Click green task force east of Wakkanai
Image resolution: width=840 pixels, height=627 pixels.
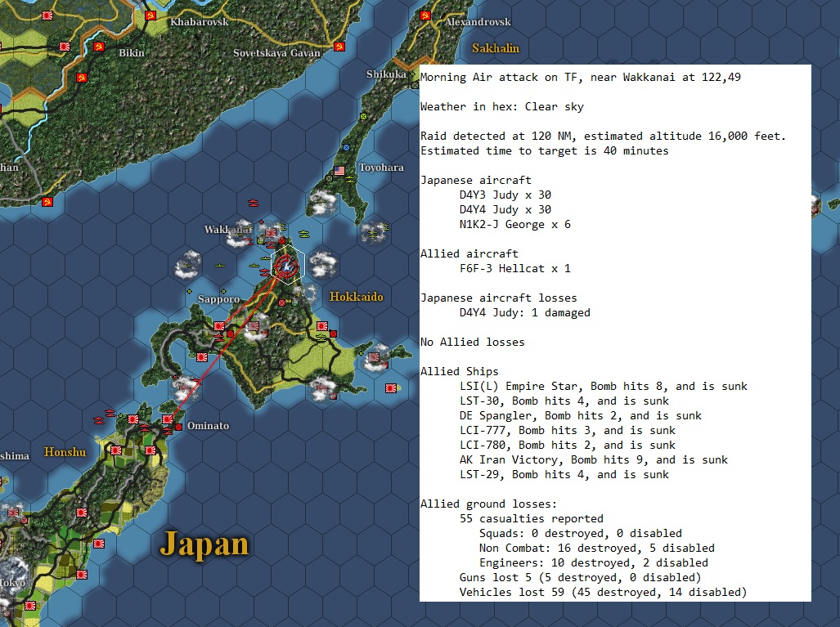click(x=304, y=234)
